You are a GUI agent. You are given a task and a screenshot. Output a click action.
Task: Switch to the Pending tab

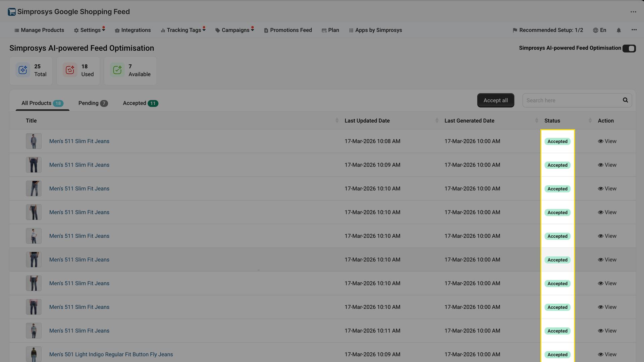click(93, 103)
